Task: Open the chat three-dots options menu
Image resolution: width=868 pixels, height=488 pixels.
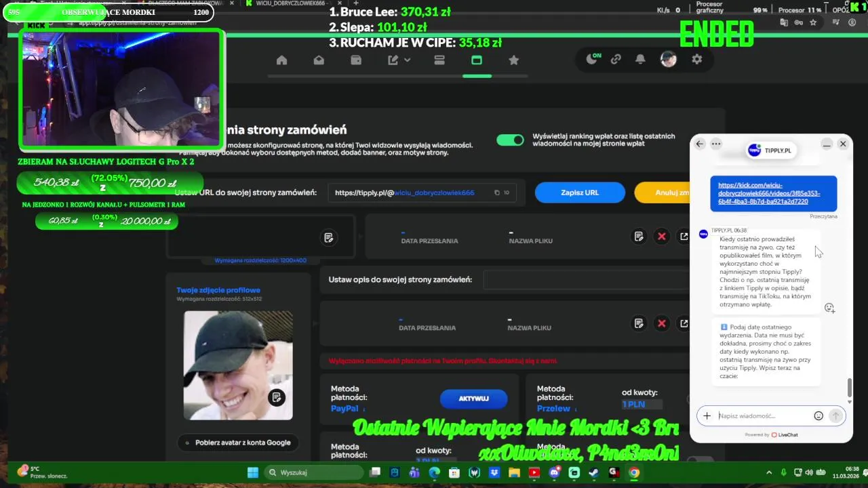Action: point(716,144)
